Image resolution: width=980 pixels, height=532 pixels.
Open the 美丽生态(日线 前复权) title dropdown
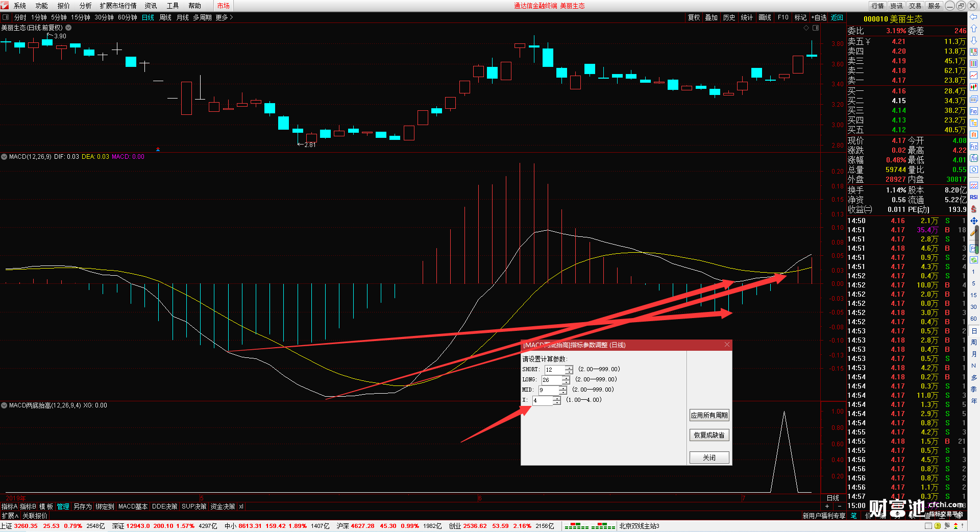click(x=68, y=28)
